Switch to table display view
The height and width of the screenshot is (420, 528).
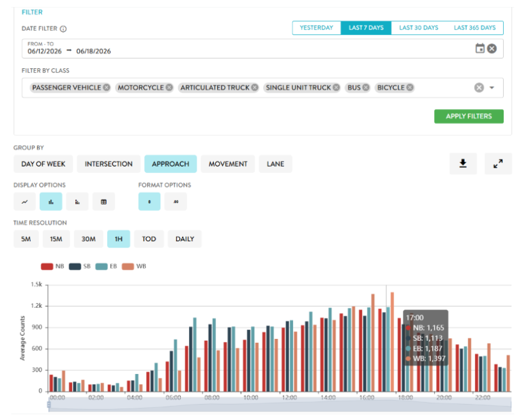[x=103, y=202]
